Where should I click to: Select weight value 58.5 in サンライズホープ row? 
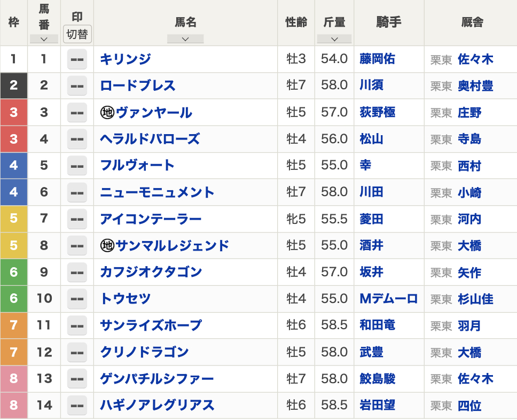click(x=334, y=325)
